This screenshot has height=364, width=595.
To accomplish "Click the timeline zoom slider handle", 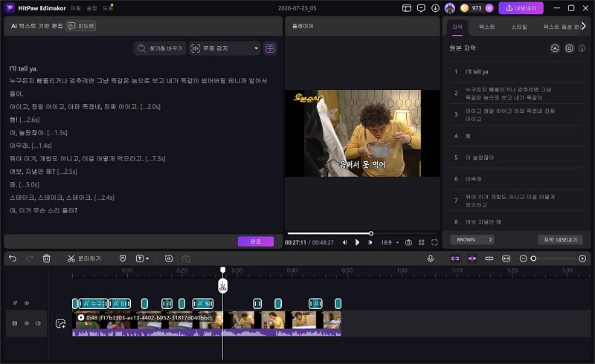I will (x=533, y=259).
